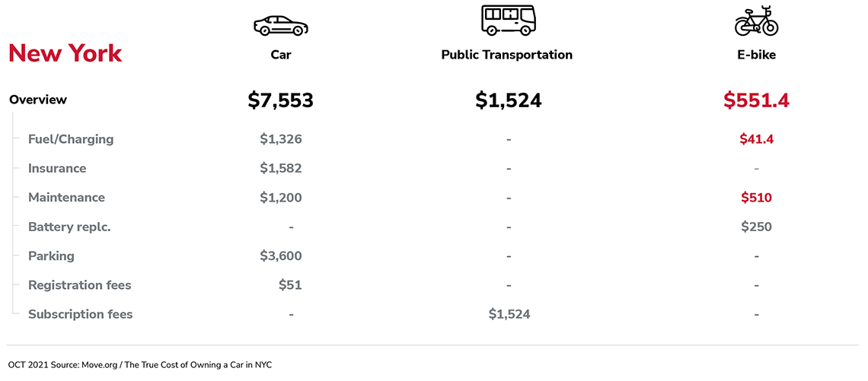This screenshot has height=381, width=868.
Task: Open the Move.org source citation
Action: click(x=139, y=365)
